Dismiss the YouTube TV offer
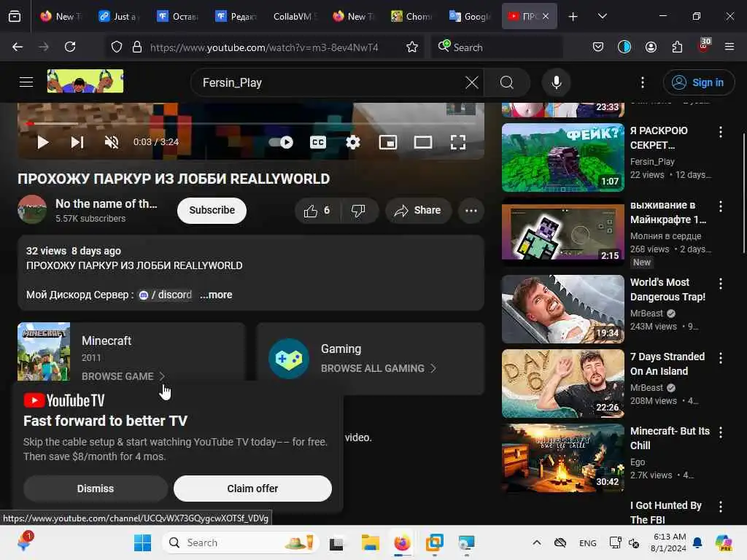747x560 pixels. [96, 489]
